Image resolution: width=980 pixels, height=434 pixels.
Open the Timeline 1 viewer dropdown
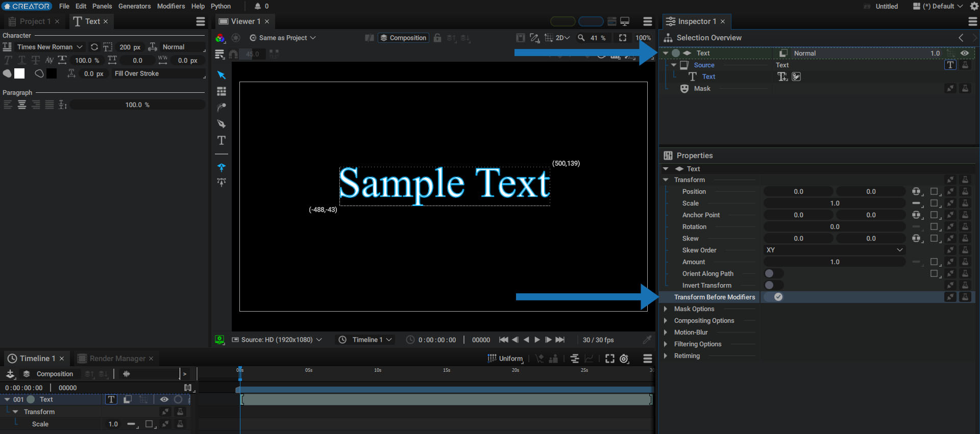click(x=366, y=340)
